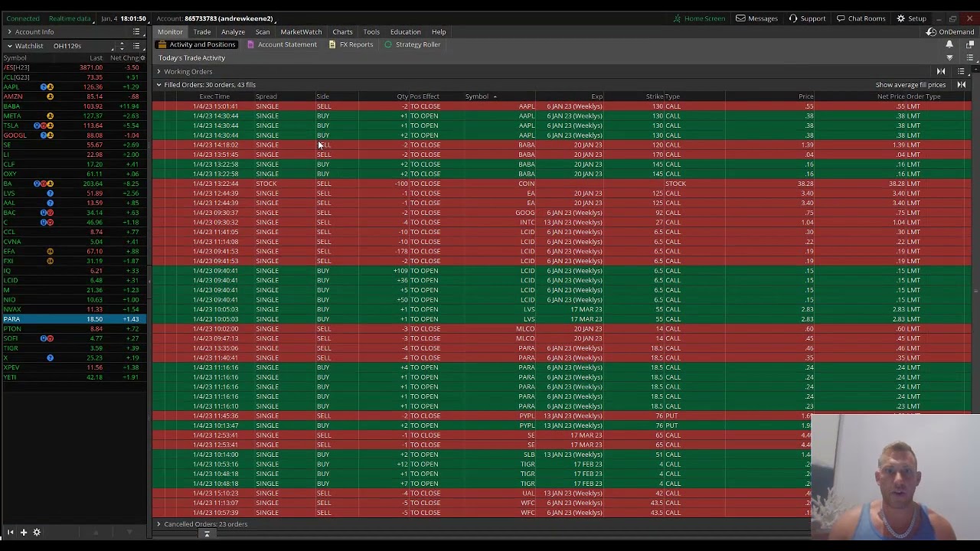Select YETI in the watchlist
980x551 pixels.
(10, 377)
